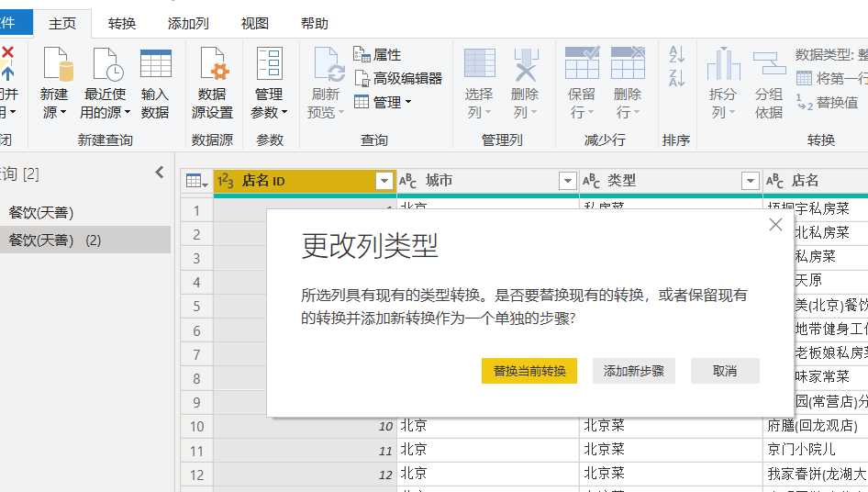868x492 pixels.
Task: Click the 刷新预览 icon
Action: (328, 64)
